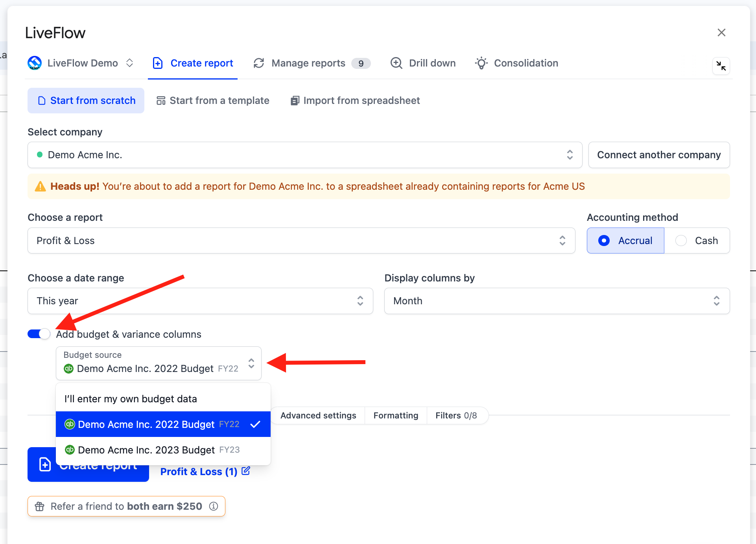Click QuickBooks icon beside highlighted 2022 Budget option
The image size is (756, 544).
[x=70, y=424]
